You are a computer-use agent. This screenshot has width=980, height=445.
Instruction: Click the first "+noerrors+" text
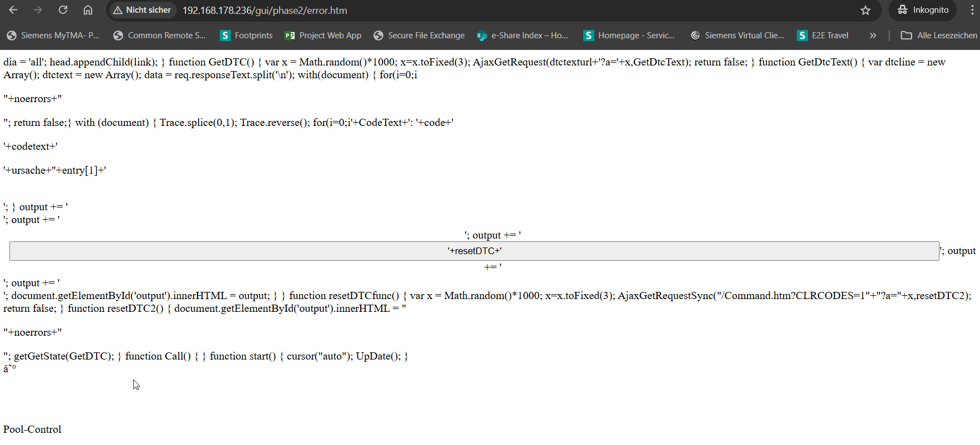[x=33, y=99]
